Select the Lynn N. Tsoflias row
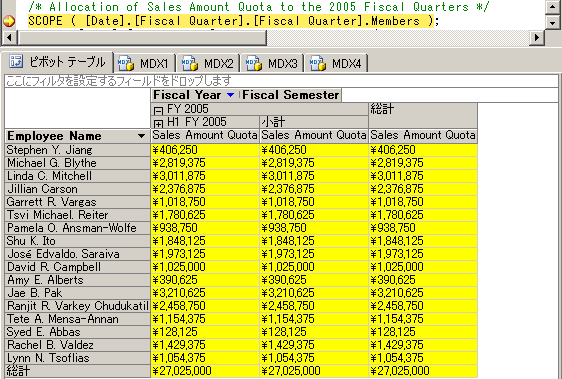 (x=77, y=358)
